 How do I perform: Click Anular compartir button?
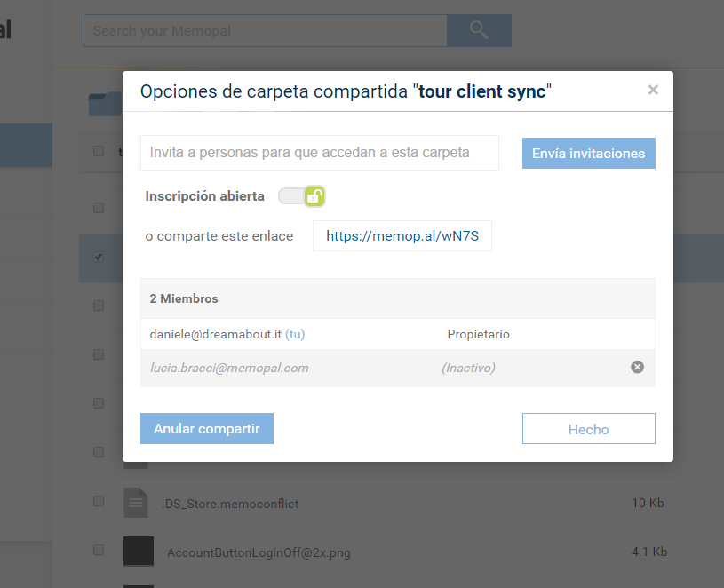[207, 429]
